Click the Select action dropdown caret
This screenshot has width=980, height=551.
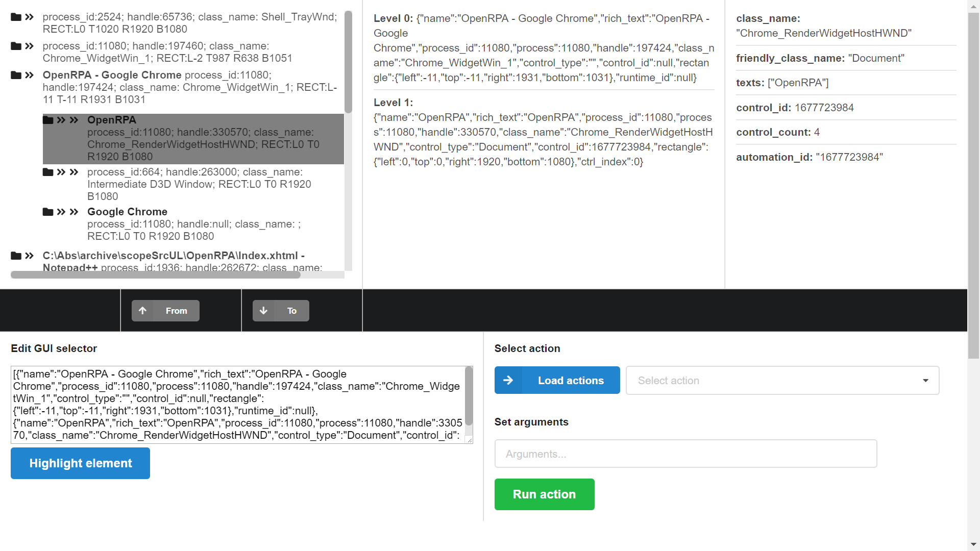point(925,381)
